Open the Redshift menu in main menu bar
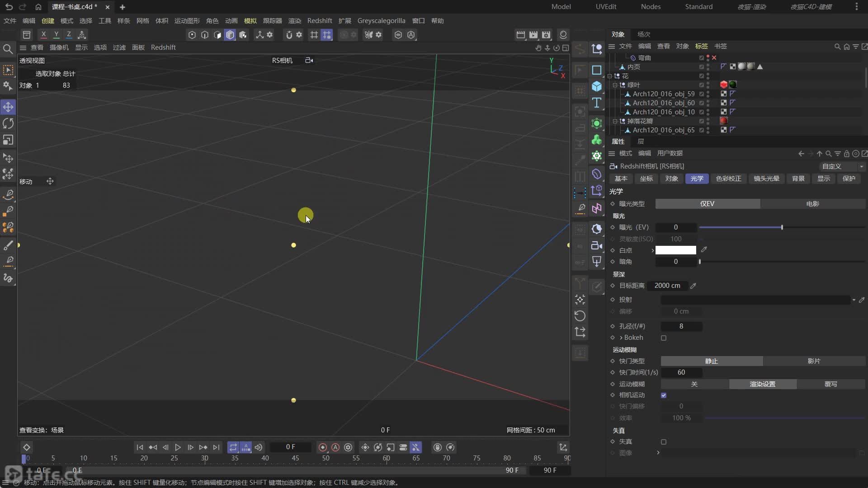 [x=320, y=21]
